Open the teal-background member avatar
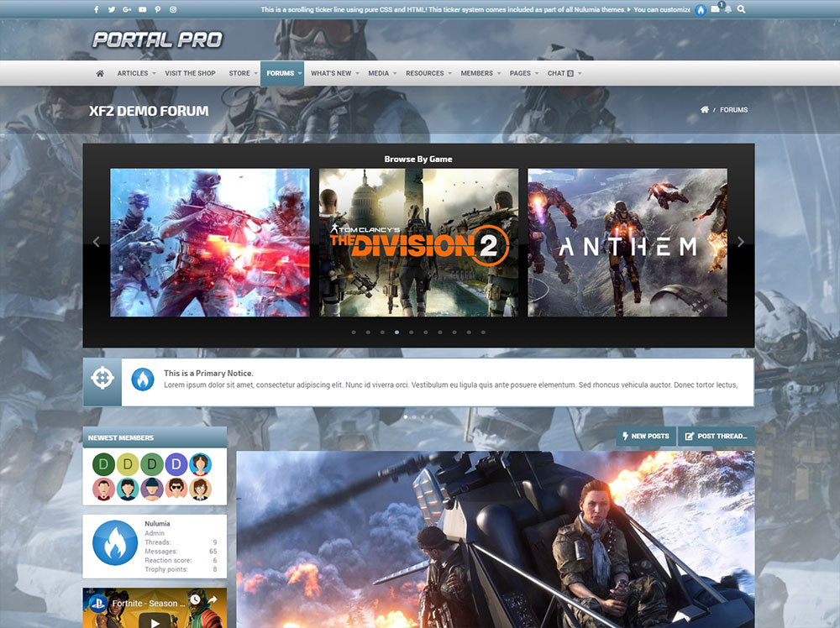 tap(128, 489)
